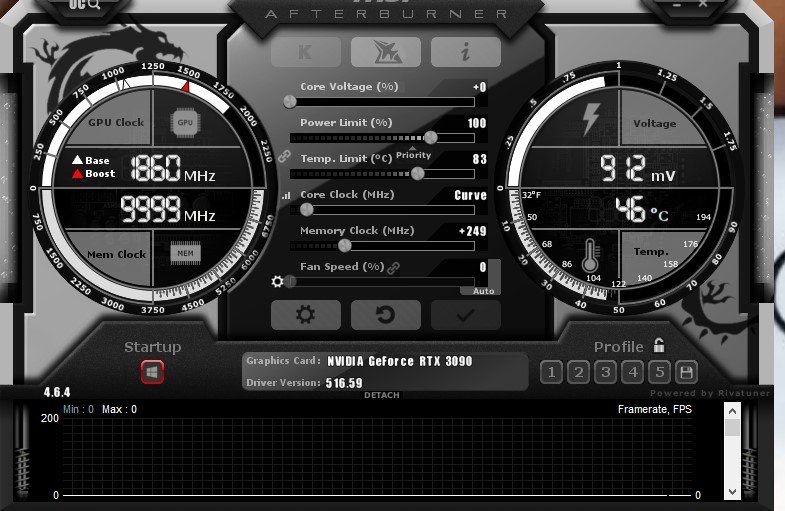Click the Core Clock slider handle
This screenshot has width=785, height=511.
306,210
